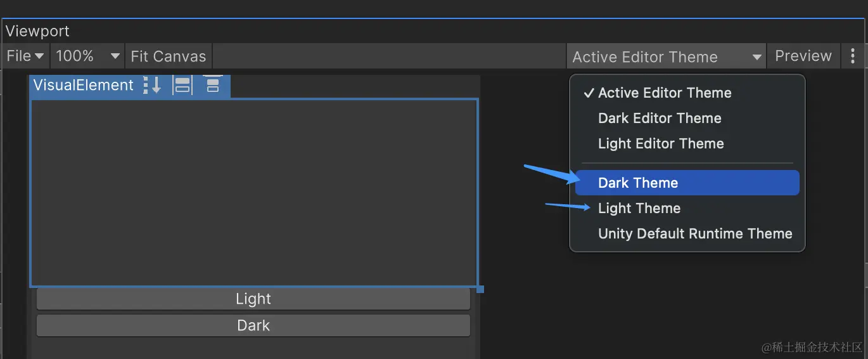Open the viewport three-dot options menu
The width and height of the screenshot is (868, 359).
853,56
